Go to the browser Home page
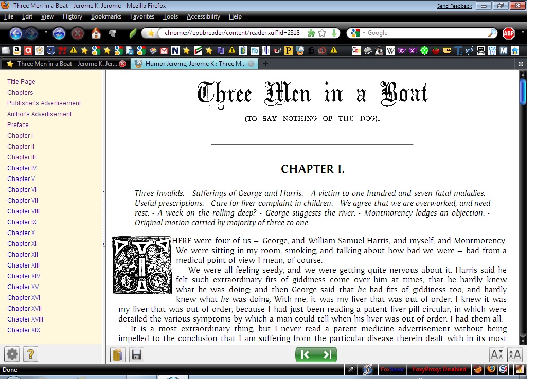Screen dimensions: 536x392 coord(96,33)
